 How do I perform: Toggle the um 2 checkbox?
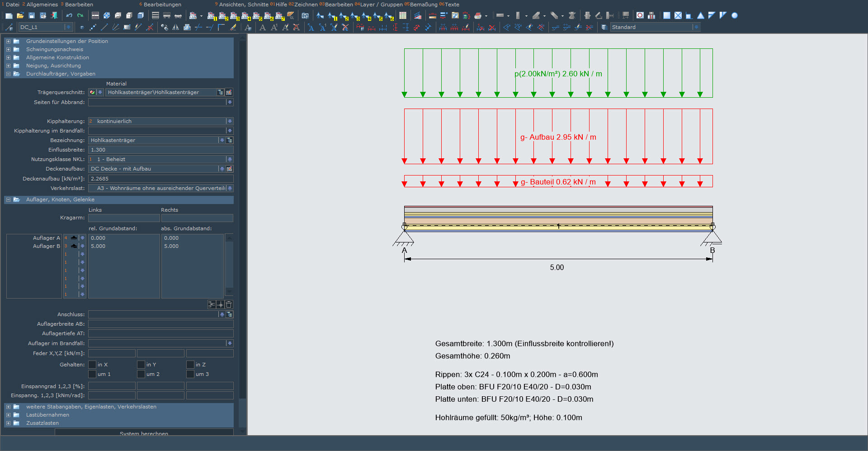click(x=141, y=374)
